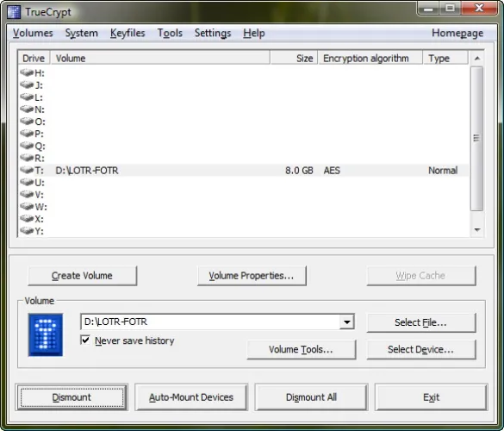Click the TrueCrypt title bar icon

[x=14, y=12]
